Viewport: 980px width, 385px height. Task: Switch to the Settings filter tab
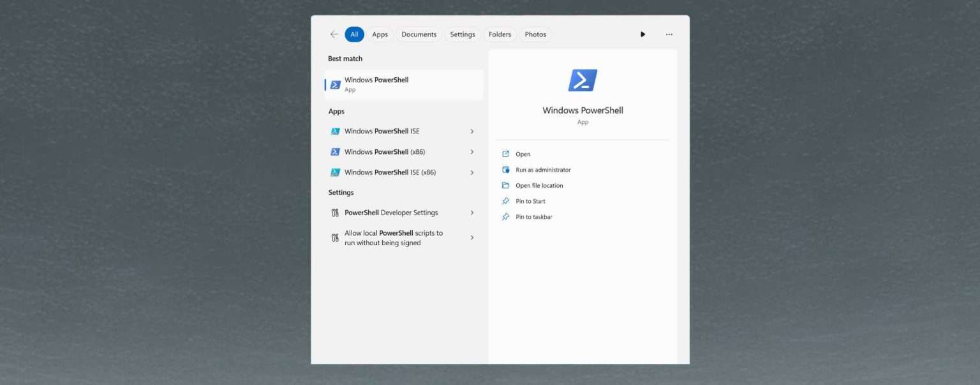tap(463, 34)
